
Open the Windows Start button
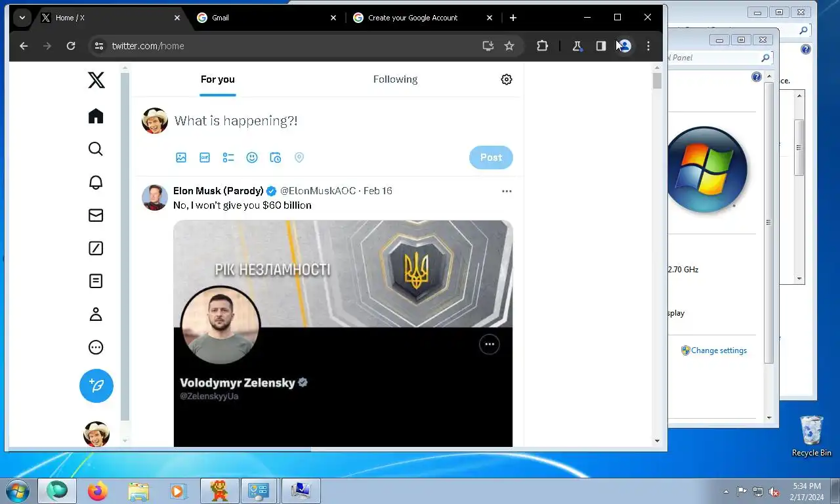coord(17,491)
